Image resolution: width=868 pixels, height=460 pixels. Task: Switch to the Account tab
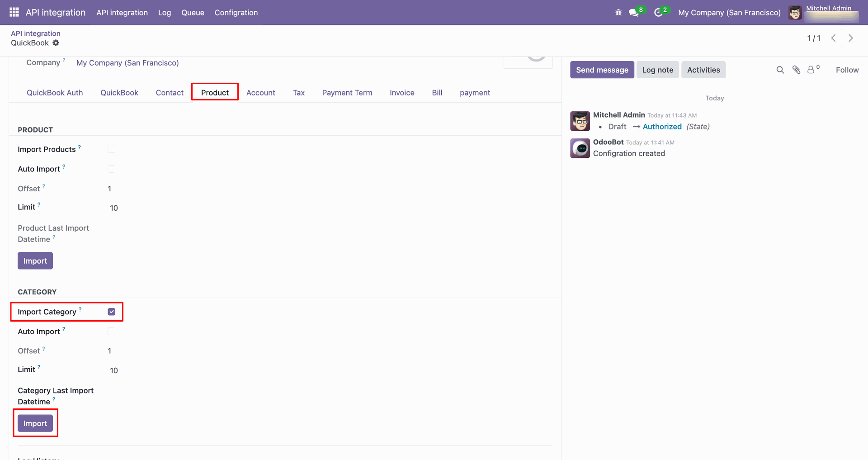[261, 93]
